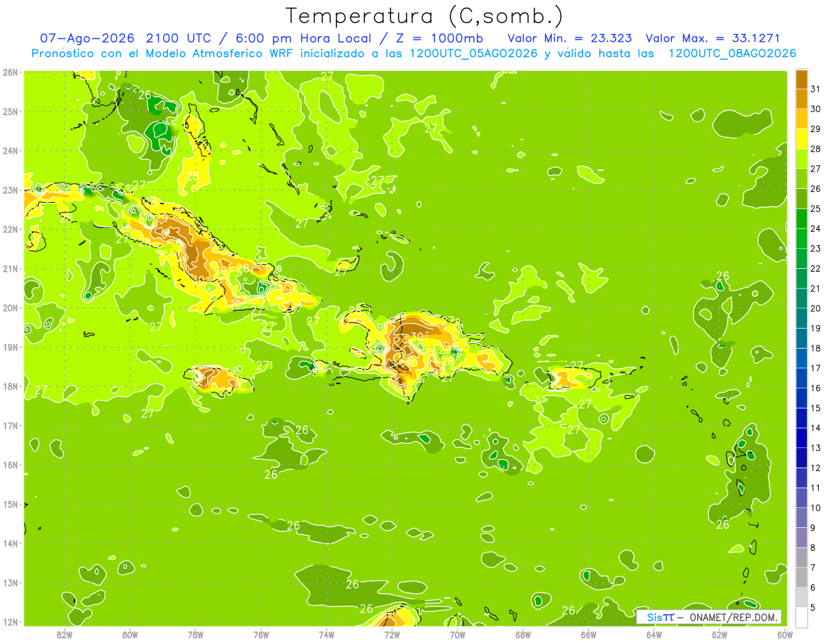Click the 21N latitude axis label

[10, 268]
